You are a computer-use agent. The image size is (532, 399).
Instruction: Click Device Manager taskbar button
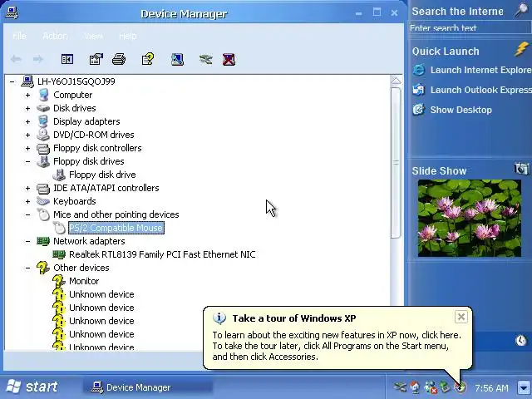[148, 387]
